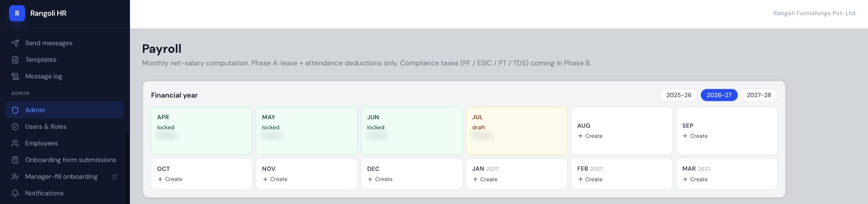Open the JUL draft payroll card
The height and width of the screenshot is (204, 868).
pyautogui.click(x=516, y=131)
